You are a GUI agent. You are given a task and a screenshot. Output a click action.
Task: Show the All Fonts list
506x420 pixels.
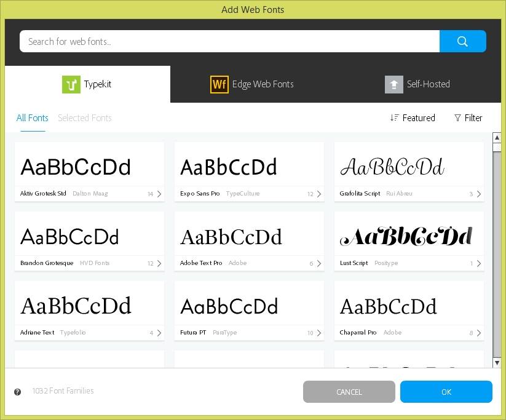[32, 118]
